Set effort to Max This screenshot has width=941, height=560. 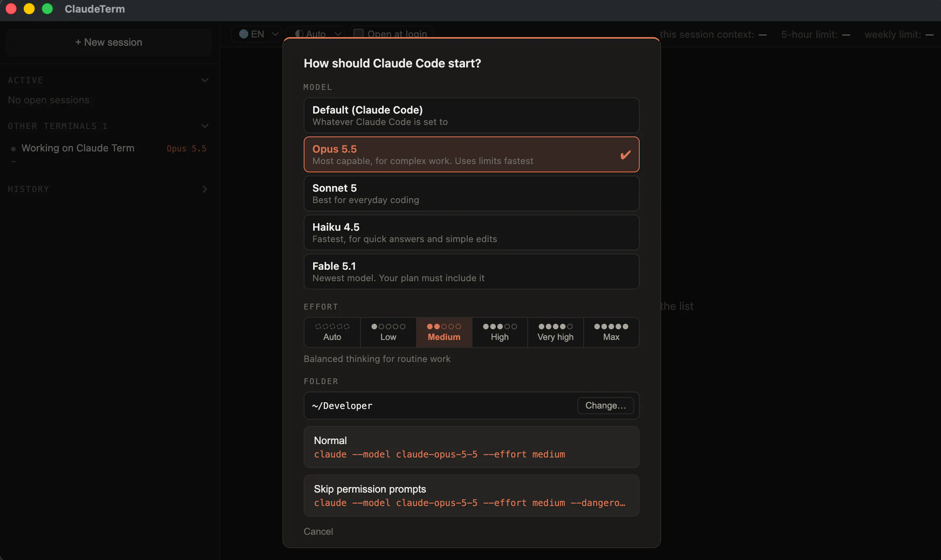[611, 332]
